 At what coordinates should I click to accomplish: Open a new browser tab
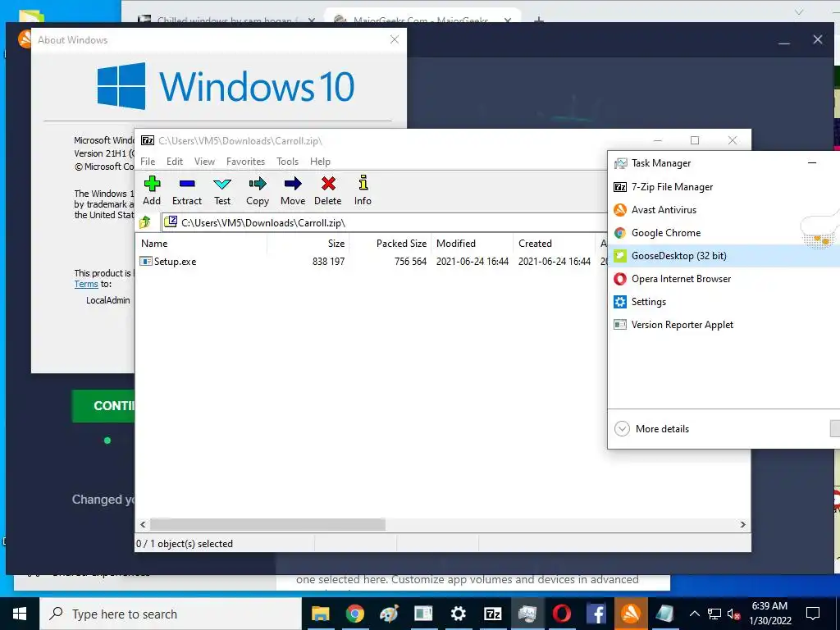539,21
